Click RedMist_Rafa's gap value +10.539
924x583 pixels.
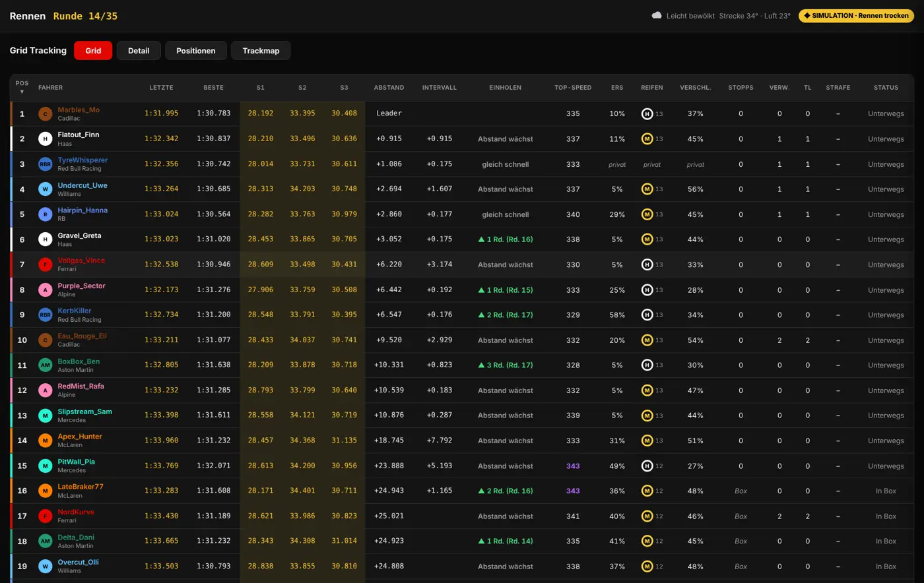pos(389,390)
